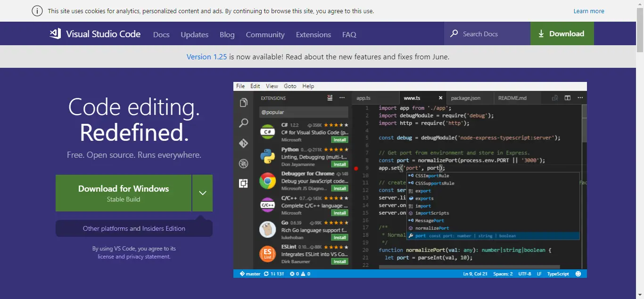
Task: Go to the Blog page
Action: [227, 34]
